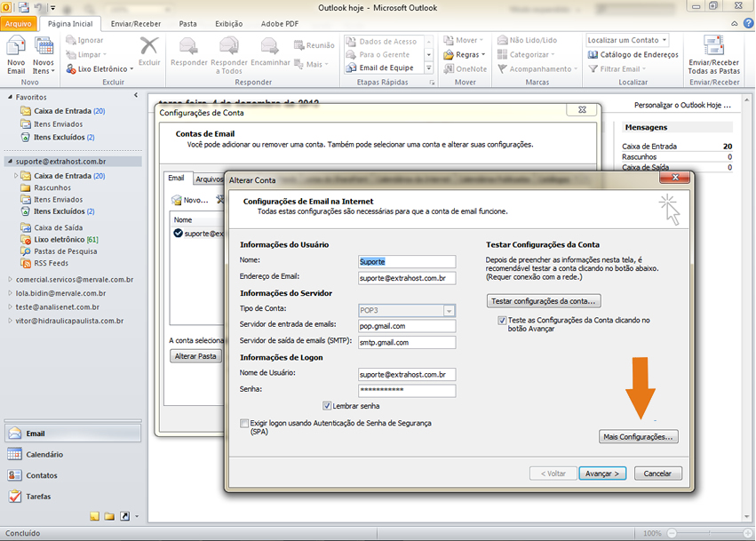Image resolution: width=756 pixels, height=541 pixels.
Task: Select Dados de Acesso quick step
Action: [x=381, y=42]
